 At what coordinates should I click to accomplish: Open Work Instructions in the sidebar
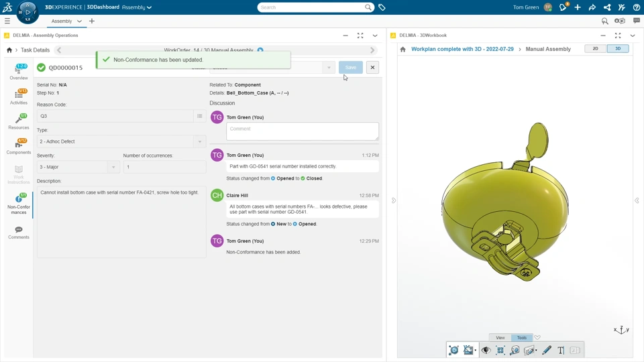pyautogui.click(x=19, y=174)
